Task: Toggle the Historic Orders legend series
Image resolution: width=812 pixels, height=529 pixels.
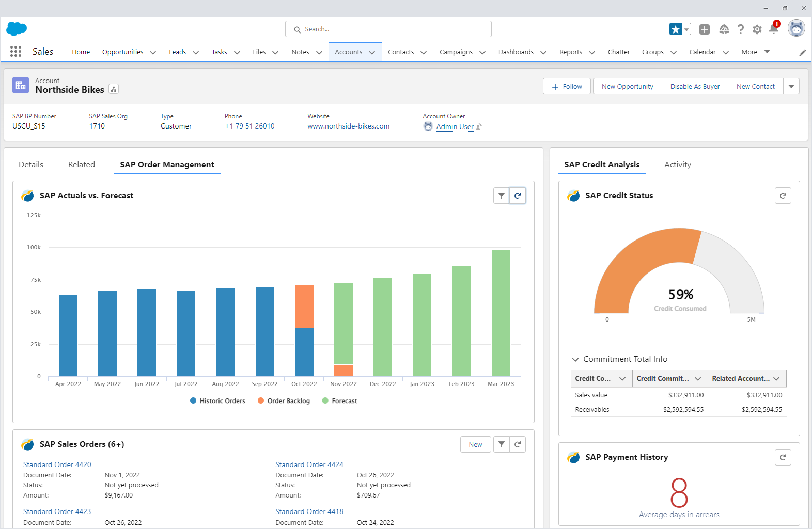Action: tap(217, 401)
